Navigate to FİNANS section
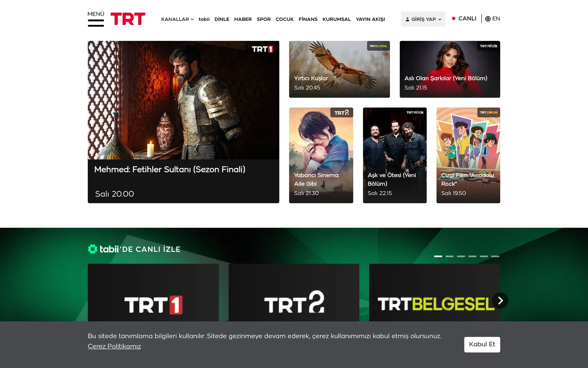Viewport: 588px width, 368px height. 308,19
